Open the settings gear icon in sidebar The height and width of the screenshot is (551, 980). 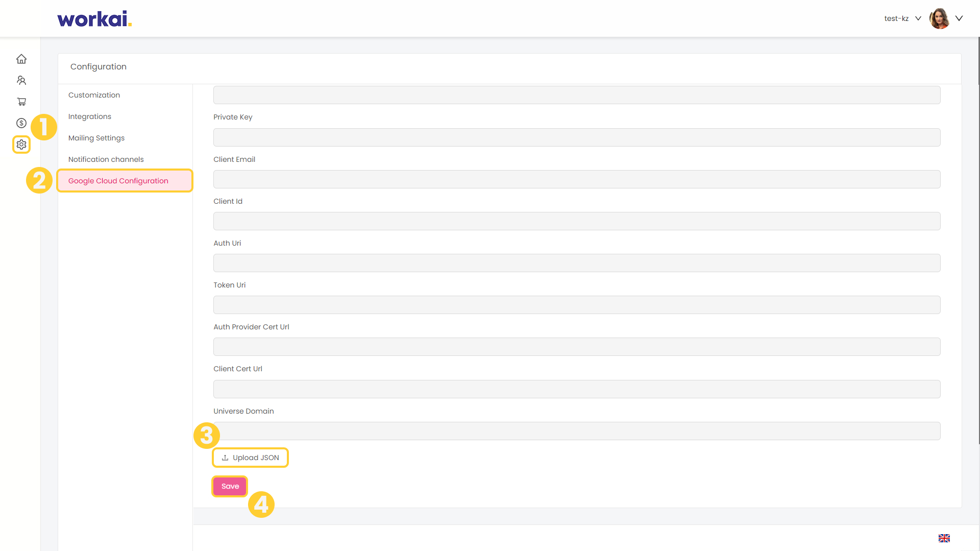(x=21, y=145)
